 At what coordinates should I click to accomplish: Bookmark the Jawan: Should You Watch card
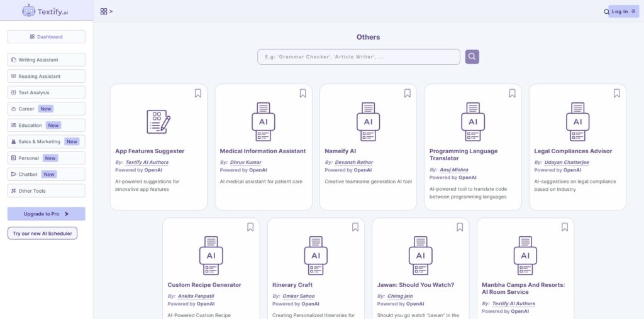click(x=460, y=227)
